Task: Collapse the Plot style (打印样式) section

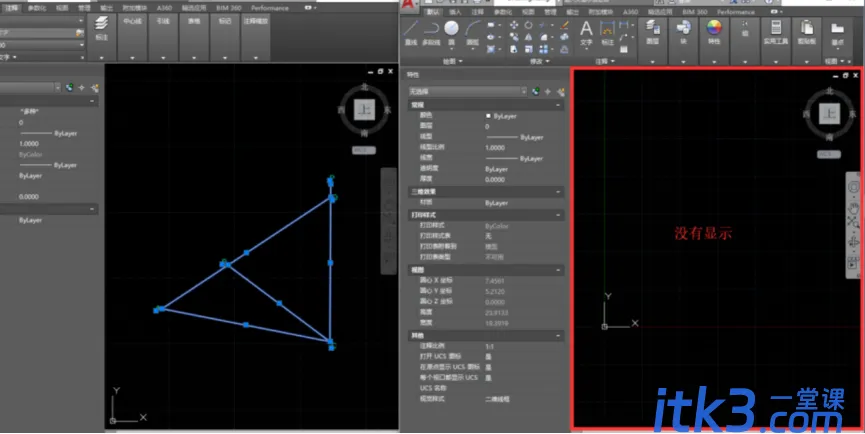Action: pyautogui.click(x=558, y=215)
